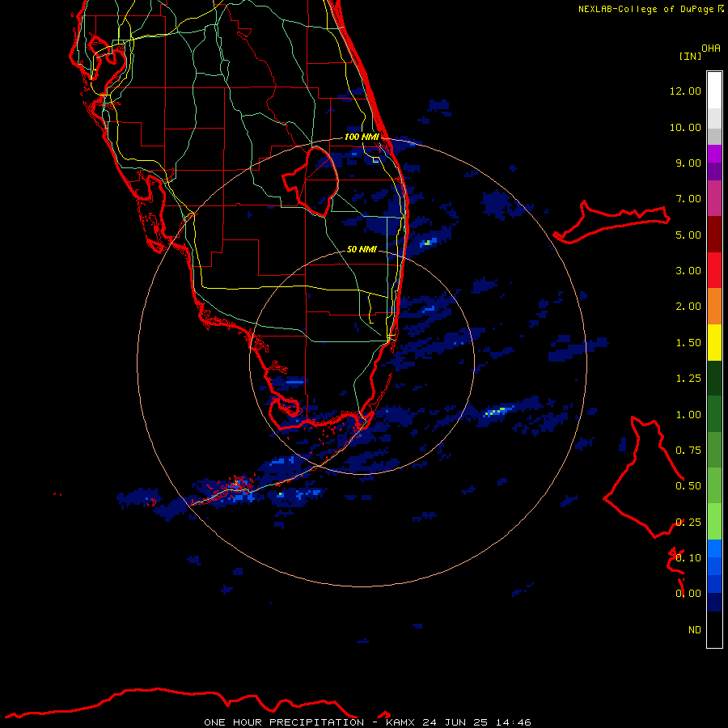The width and height of the screenshot is (728, 728).
Task: Click the 9.00 legend value
Action: [x=688, y=163]
